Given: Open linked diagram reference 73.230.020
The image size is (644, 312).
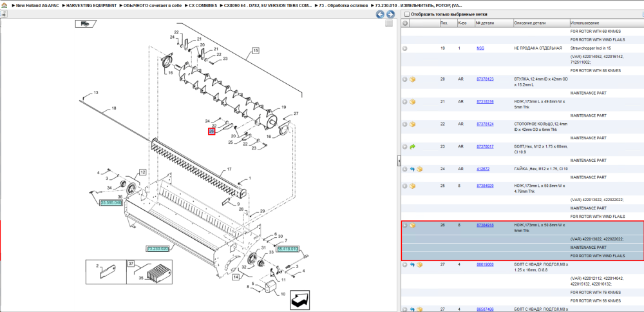Looking at the screenshot, I should [158, 249].
